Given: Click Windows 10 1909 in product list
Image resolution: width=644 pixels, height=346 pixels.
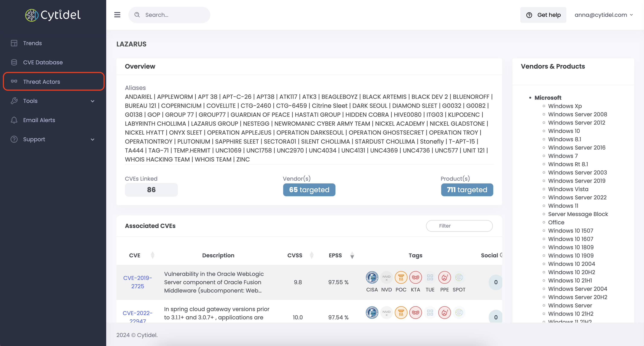Looking at the screenshot, I should click(571, 256).
